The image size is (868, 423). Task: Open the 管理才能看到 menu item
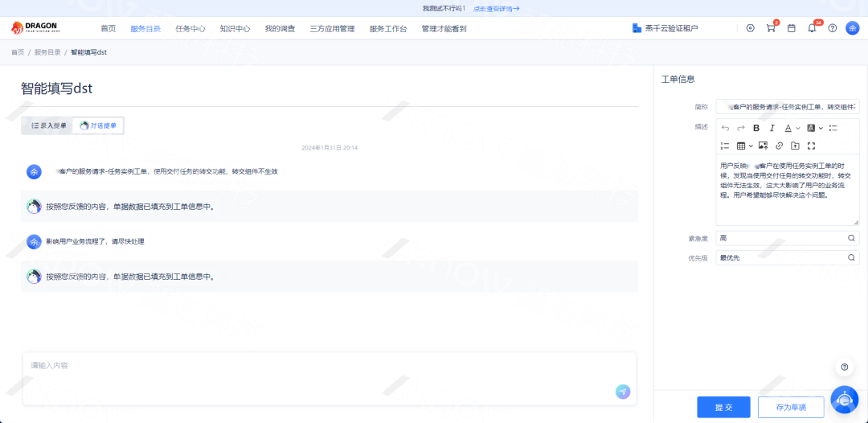pyautogui.click(x=444, y=29)
